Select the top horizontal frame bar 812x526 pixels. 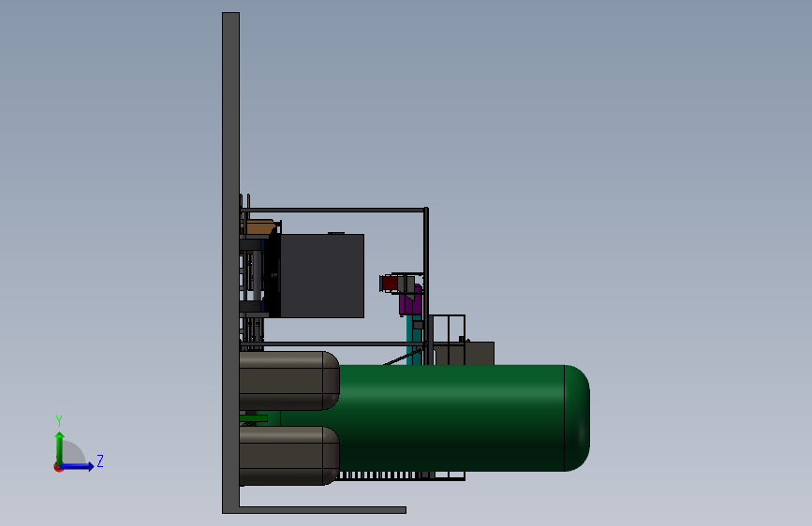click(334, 210)
